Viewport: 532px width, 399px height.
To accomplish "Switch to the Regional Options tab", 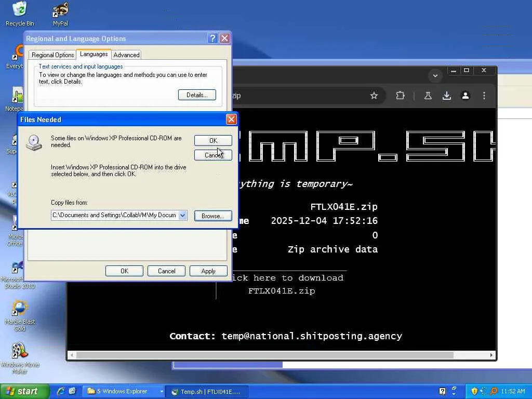I will coord(52,55).
